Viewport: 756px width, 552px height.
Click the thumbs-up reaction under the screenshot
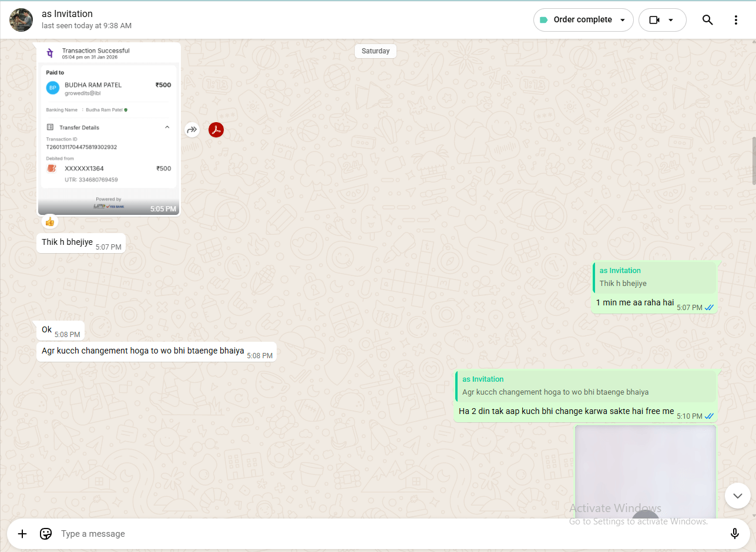coord(50,222)
